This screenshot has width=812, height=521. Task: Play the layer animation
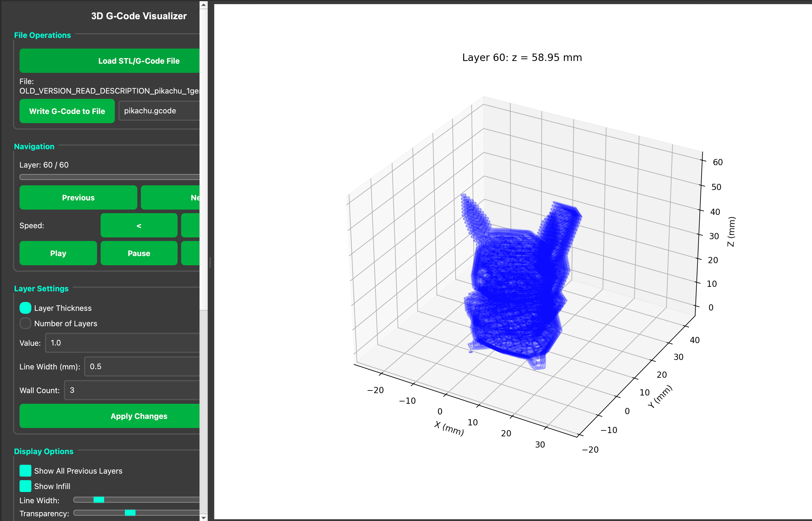58,253
